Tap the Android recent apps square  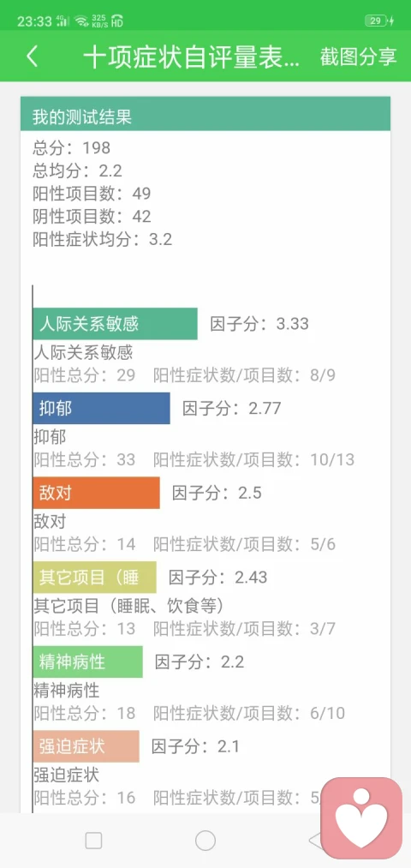click(93, 841)
